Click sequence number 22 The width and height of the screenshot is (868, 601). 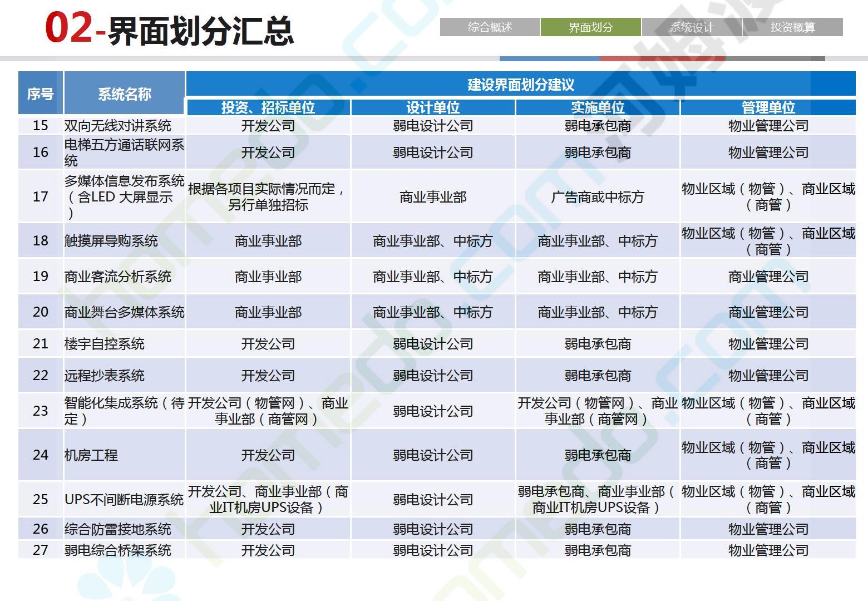tap(41, 376)
